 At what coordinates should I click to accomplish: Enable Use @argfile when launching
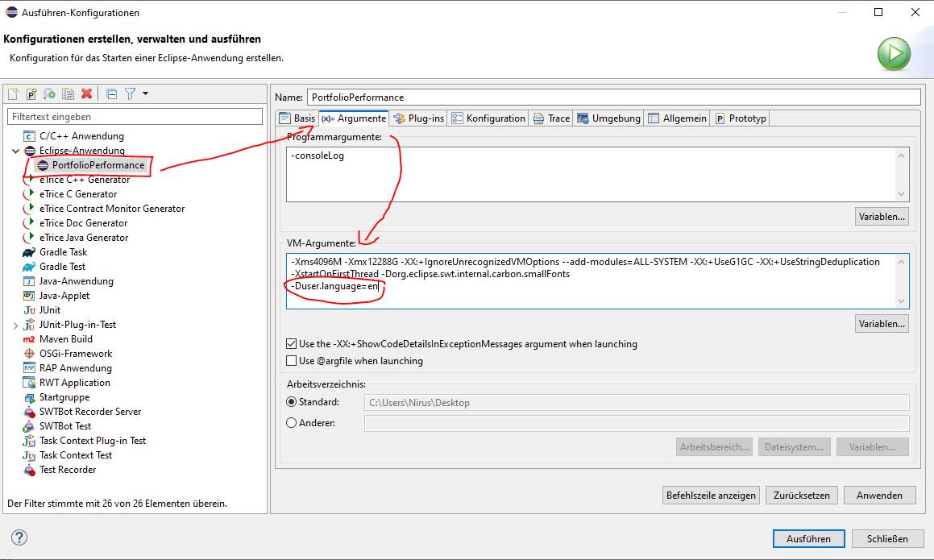pyautogui.click(x=292, y=361)
